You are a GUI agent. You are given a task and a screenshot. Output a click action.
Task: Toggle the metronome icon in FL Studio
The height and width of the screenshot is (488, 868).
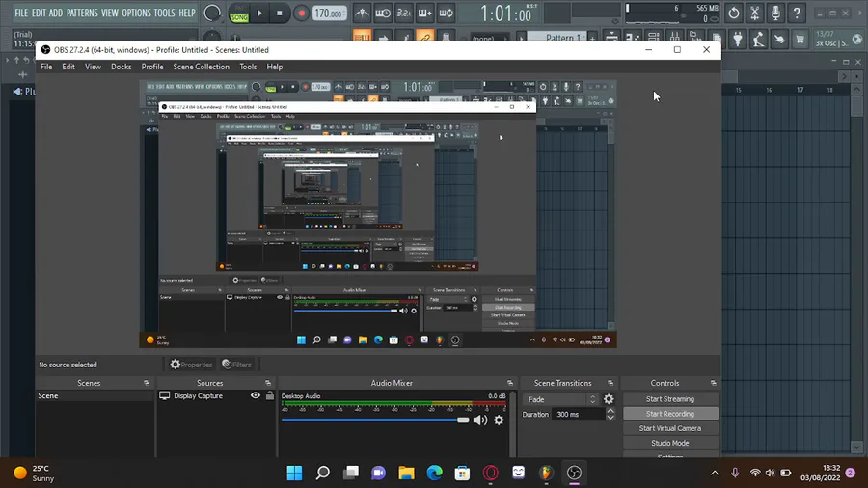click(362, 13)
